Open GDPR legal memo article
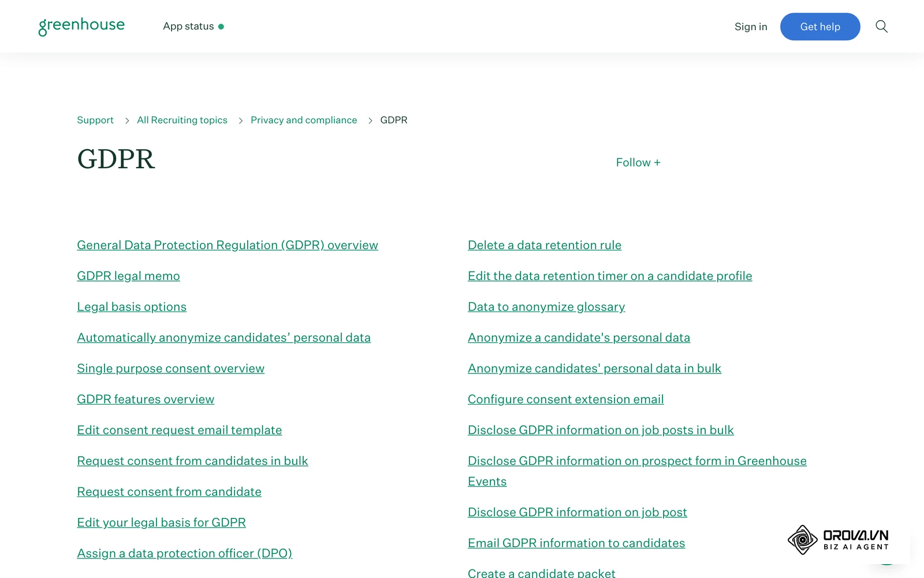 (128, 276)
